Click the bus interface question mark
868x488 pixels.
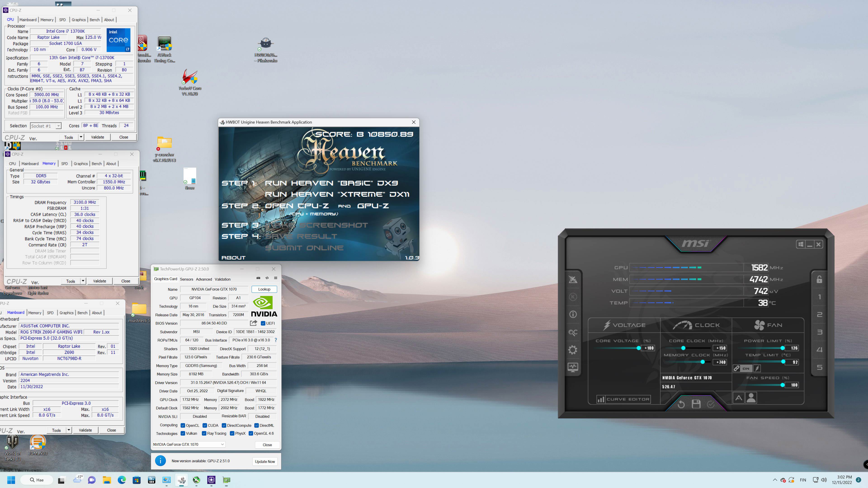coord(276,340)
